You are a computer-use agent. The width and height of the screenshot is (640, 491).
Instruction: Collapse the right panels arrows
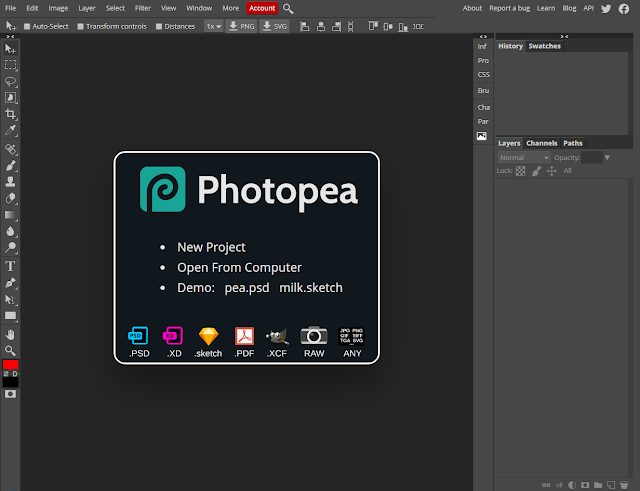pos(564,37)
